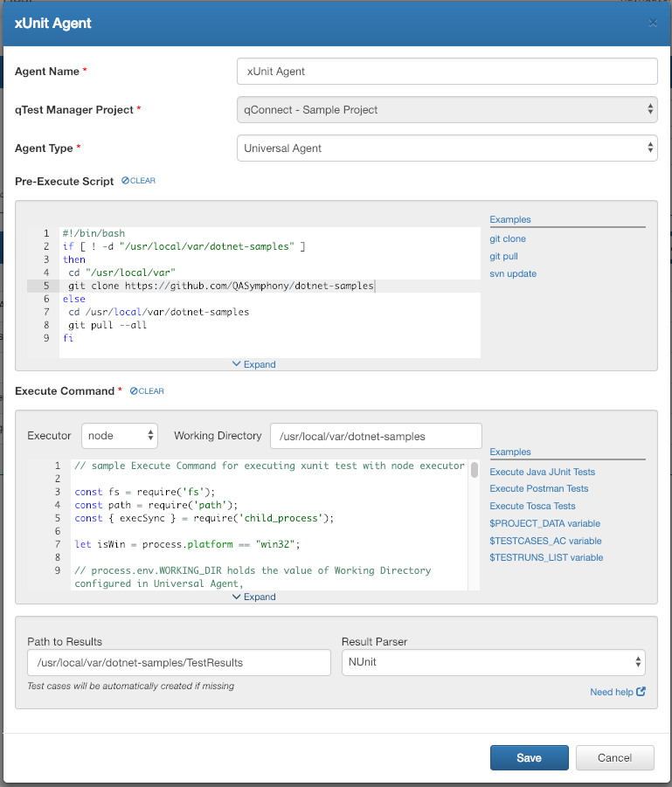672x787 pixels.
Task: Select Execute Postman Tests example
Action: tap(538, 488)
